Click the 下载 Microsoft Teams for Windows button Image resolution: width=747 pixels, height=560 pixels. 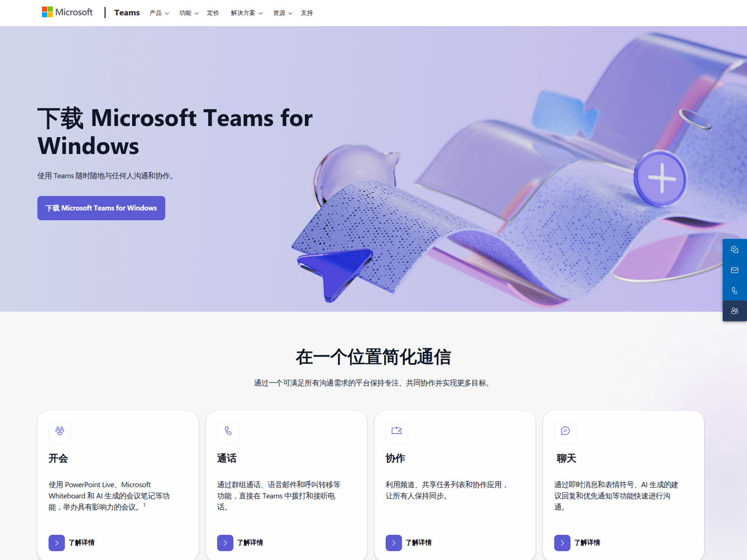point(101,208)
